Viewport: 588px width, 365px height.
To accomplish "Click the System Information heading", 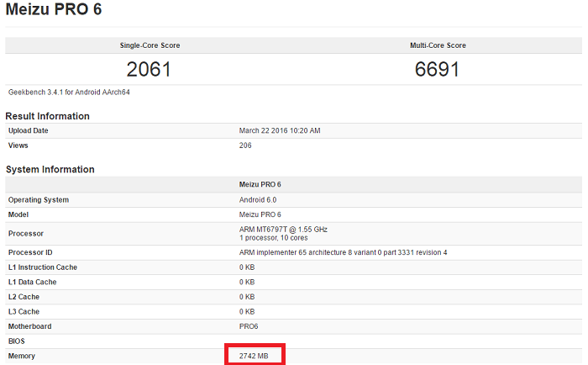I will (50, 169).
